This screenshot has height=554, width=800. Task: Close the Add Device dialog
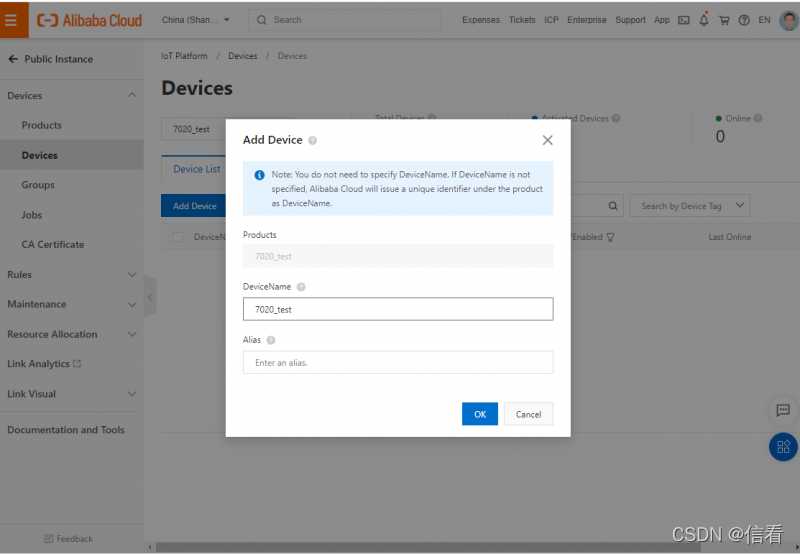point(547,140)
